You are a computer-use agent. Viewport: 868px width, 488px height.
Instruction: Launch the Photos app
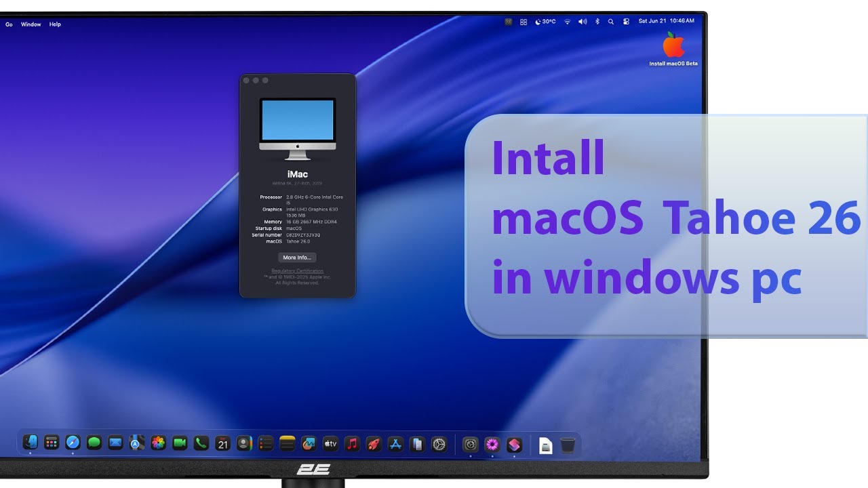[x=158, y=443]
